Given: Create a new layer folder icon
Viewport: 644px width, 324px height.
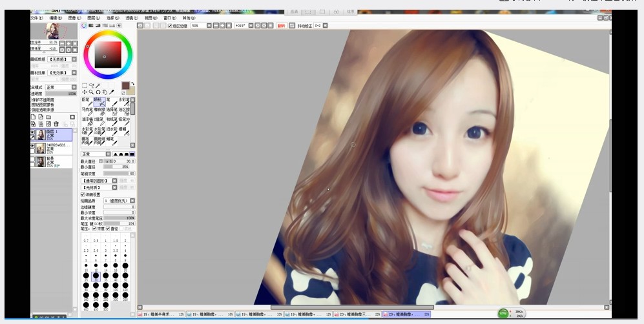Looking at the screenshot, I should pyautogui.click(x=48, y=117).
